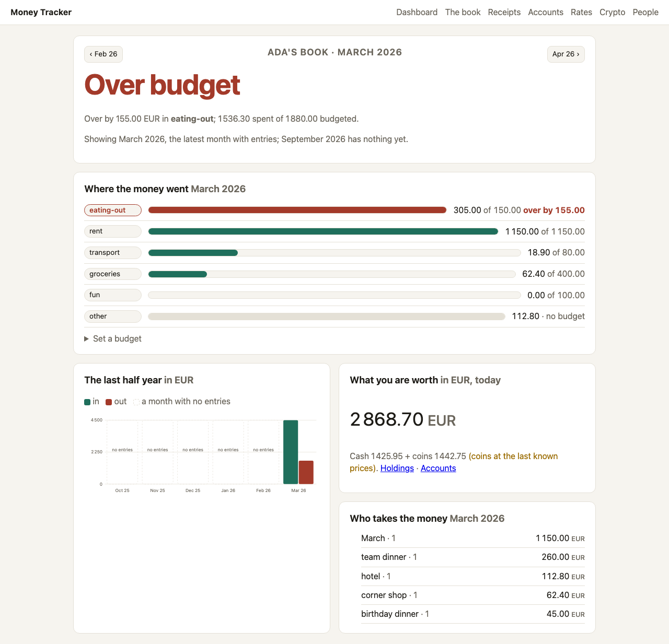Expand the Set a budget section
Screen dimensions: 669x644
point(113,338)
